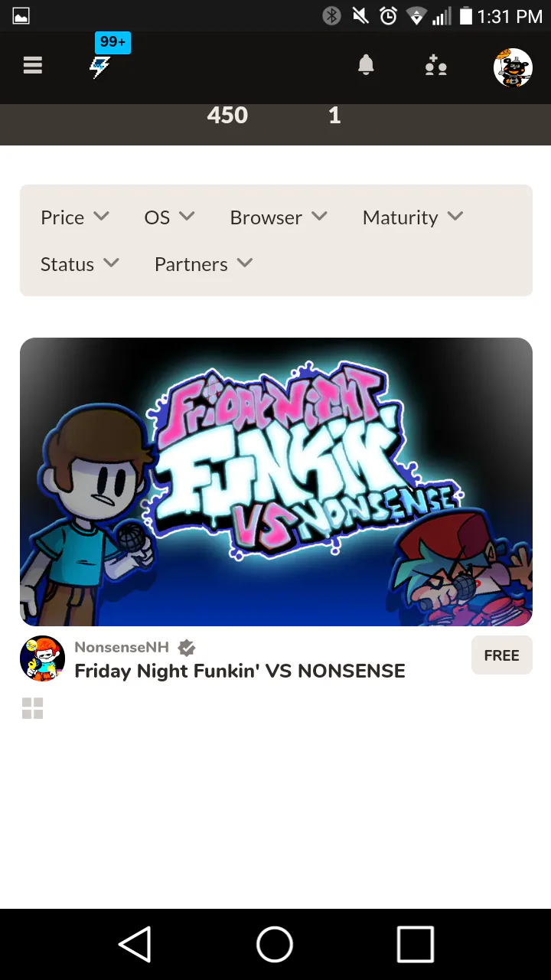The width and height of the screenshot is (551, 980).
Task: Open the user profile avatar
Action: pos(513,67)
